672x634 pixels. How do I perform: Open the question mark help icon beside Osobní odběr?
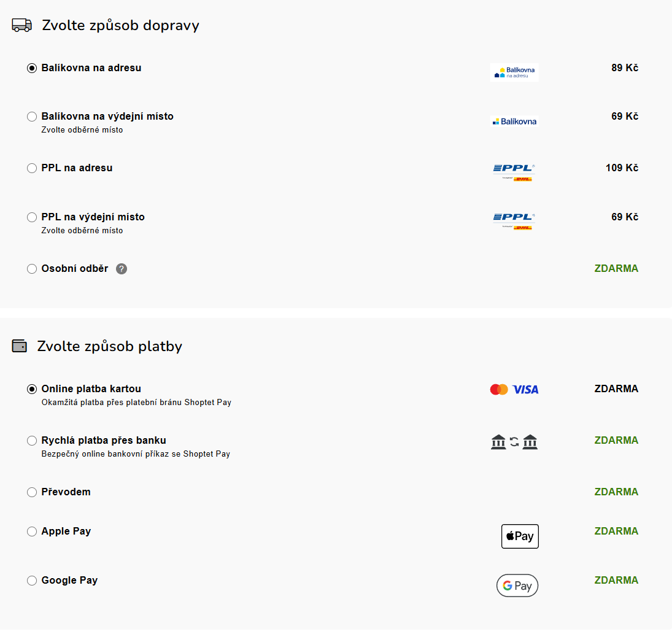point(122,269)
